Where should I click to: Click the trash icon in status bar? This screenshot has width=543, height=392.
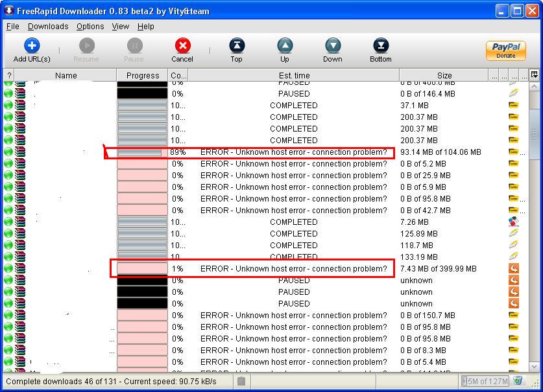[x=518, y=381]
